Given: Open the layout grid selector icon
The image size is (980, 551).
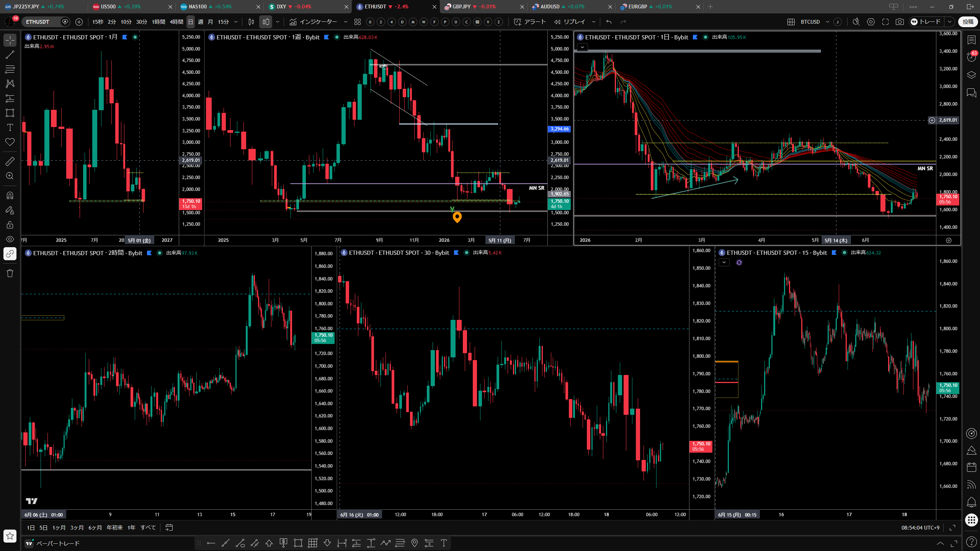Looking at the screenshot, I should tap(791, 22).
